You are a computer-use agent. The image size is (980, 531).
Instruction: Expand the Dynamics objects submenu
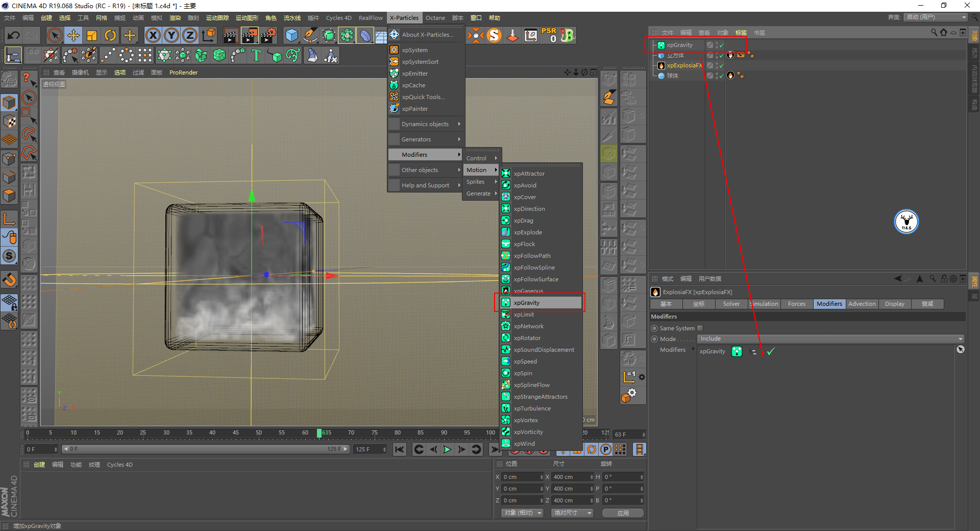coord(426,124)
